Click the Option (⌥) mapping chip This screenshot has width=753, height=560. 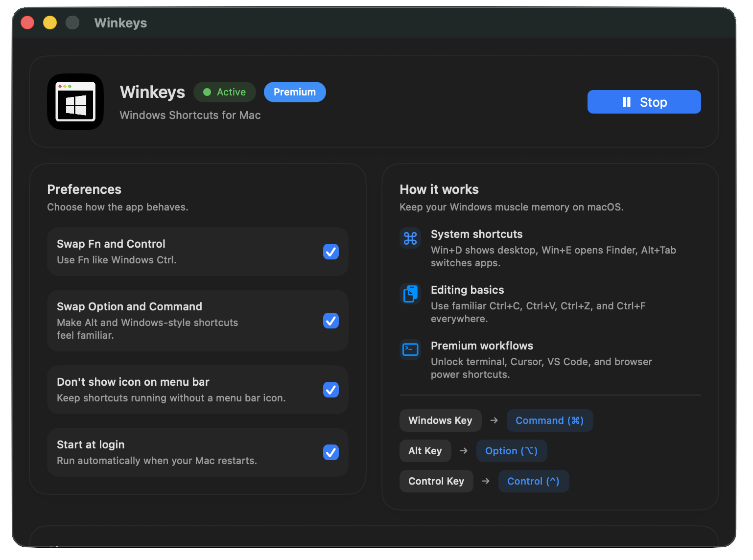(x=512, y=451)
